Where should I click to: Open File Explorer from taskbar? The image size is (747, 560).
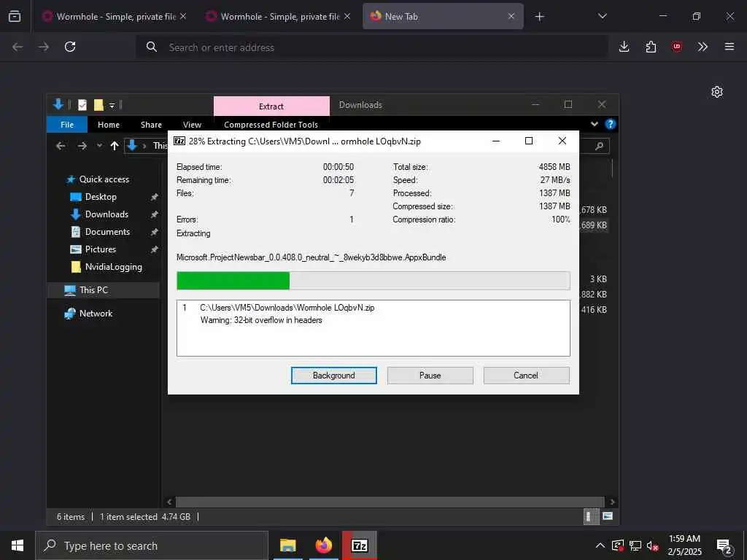287,545
